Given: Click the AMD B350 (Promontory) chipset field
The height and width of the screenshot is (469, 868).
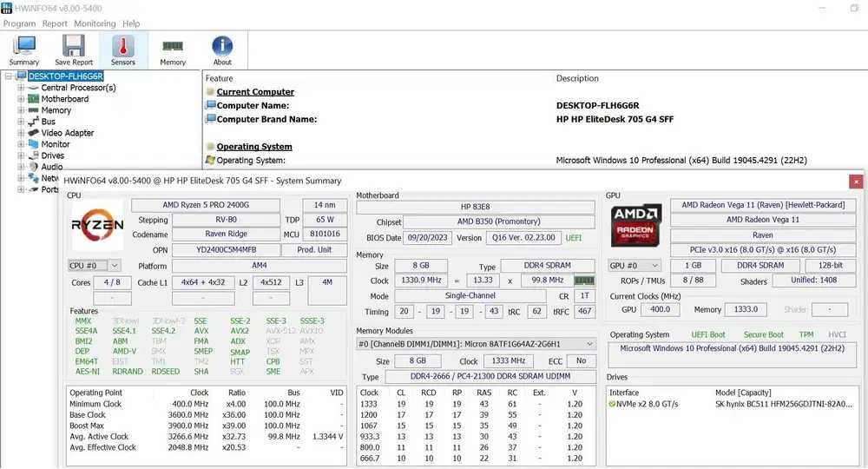Looking at the screenshot, I should coord(499,221).
